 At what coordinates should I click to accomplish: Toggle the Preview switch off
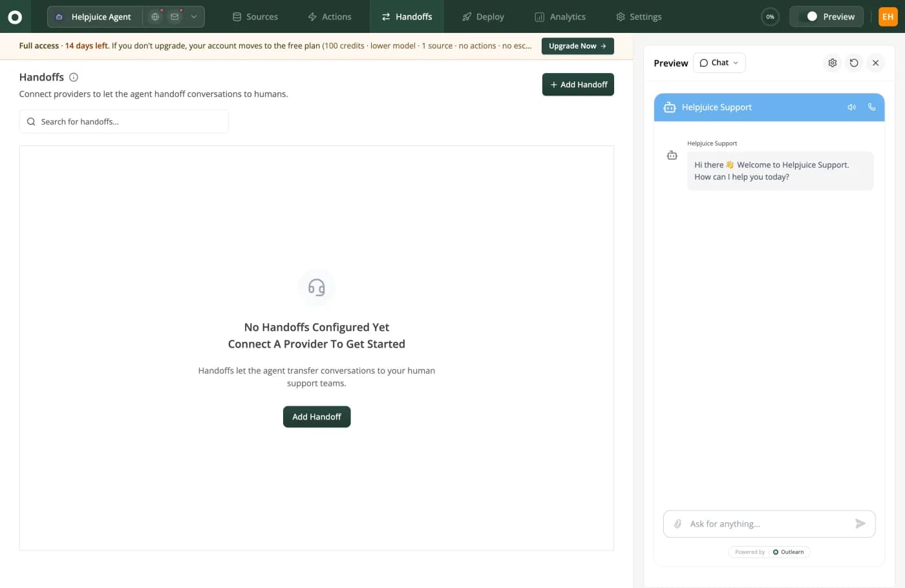807,17
